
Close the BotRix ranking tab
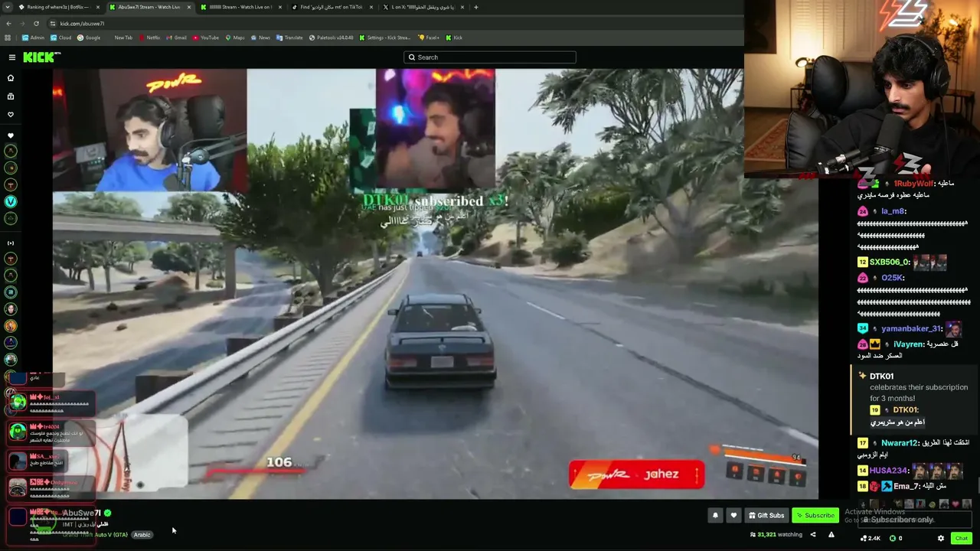click(x=97, y=7)
